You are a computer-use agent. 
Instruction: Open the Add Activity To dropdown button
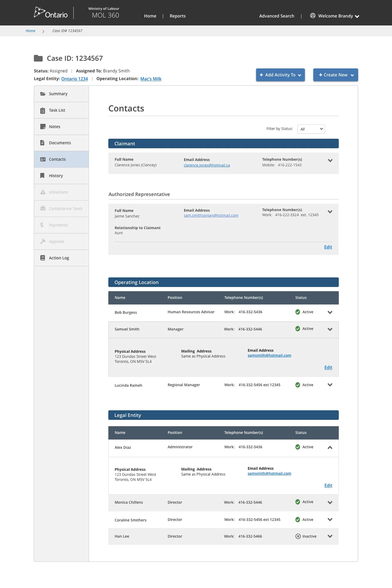click(x=280, y=75)
